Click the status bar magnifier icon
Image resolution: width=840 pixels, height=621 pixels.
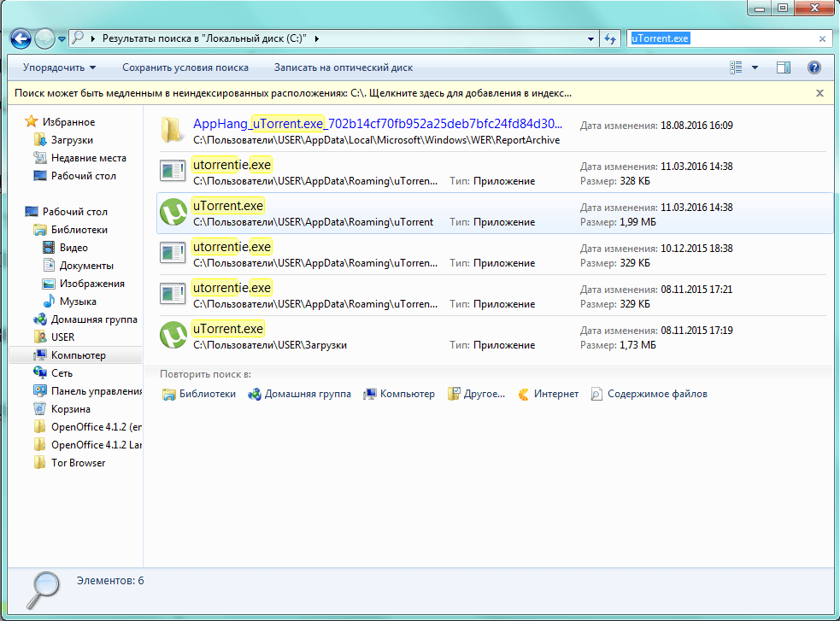click(43, 590)
